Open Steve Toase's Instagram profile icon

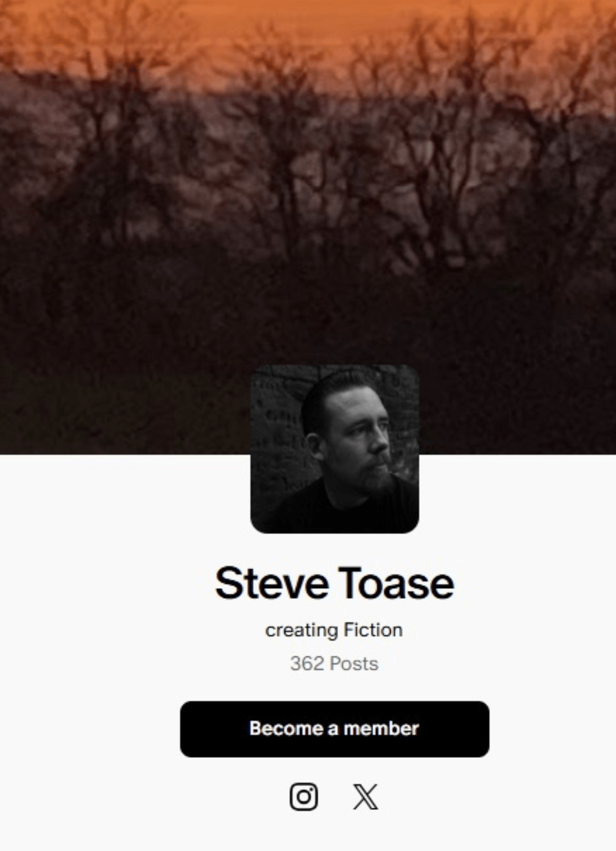(303, 797)
